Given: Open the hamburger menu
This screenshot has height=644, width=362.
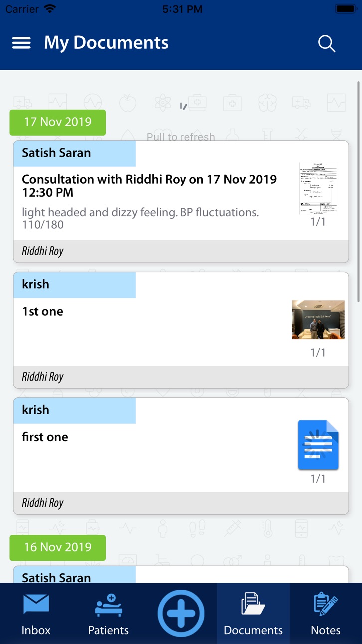Looking at the screenshot, I should pyautogui.click(x=21, y=43).
